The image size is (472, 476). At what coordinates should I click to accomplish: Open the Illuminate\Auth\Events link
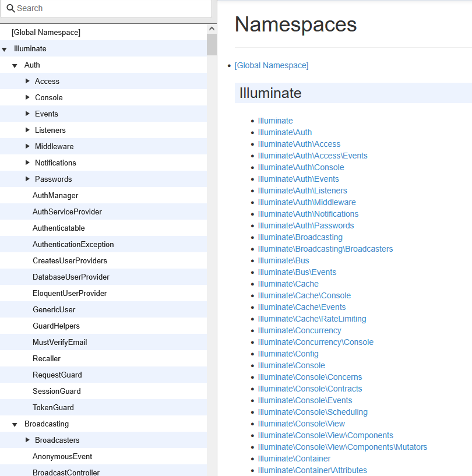pyautogui.click(x=298, y=179)
